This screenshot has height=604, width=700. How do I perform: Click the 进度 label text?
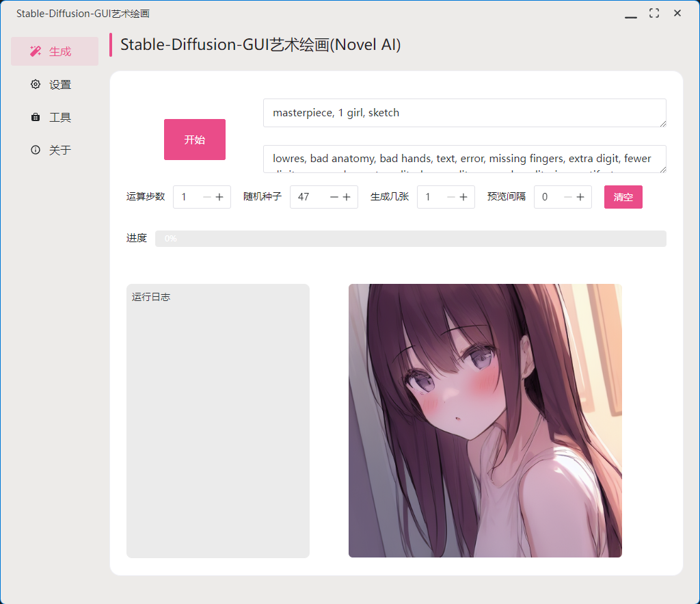point(137,238)
